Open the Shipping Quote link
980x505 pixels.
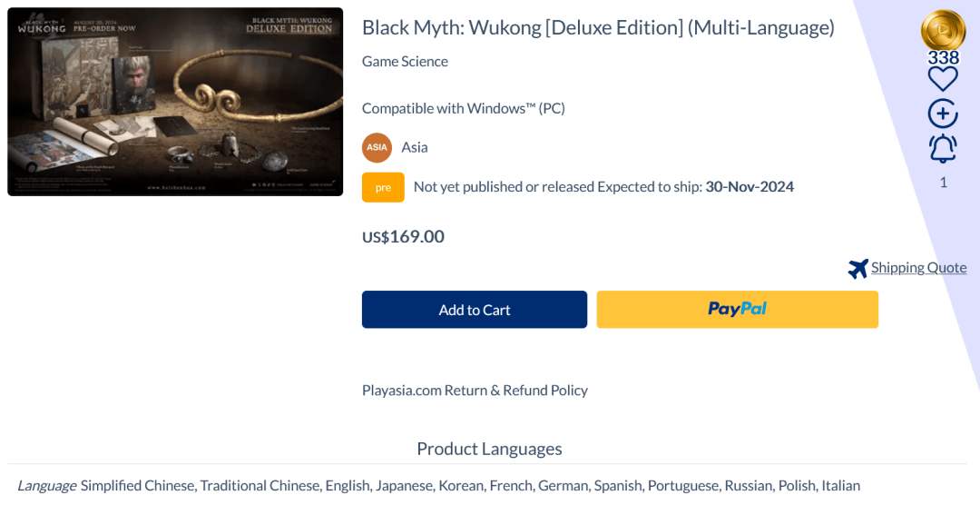[918, 267]
